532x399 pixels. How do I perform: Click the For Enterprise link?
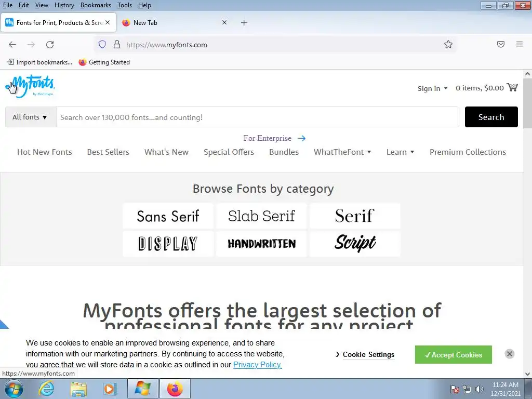coord(268,138)
